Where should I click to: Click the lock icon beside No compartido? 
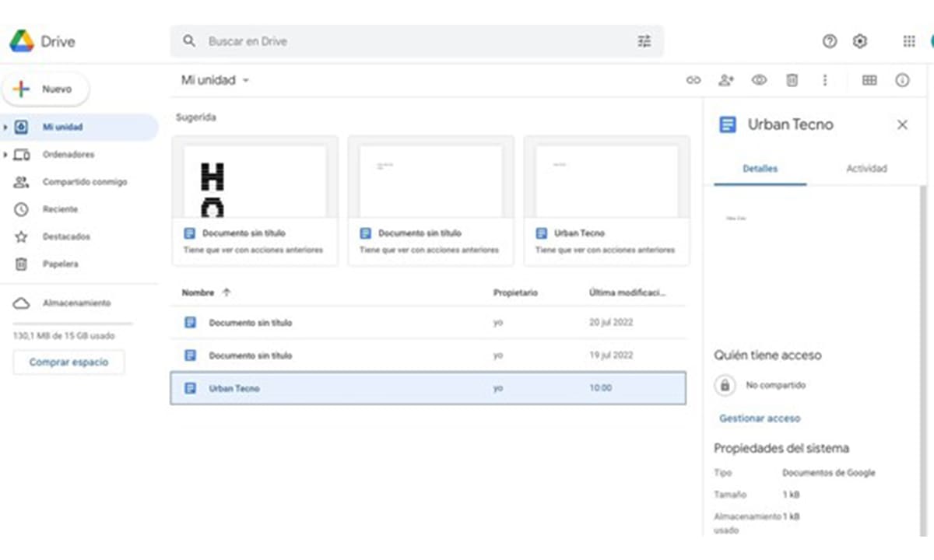(725, 385)
